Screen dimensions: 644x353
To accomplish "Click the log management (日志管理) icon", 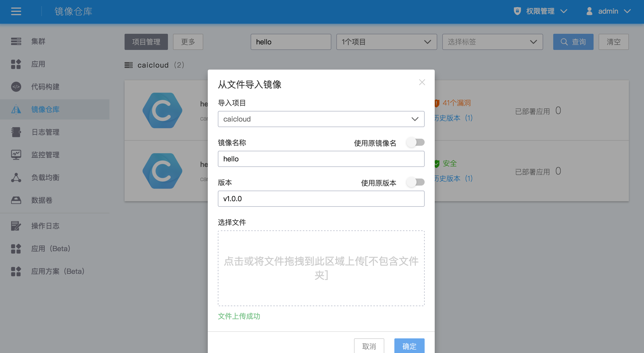I will [16, 132].
